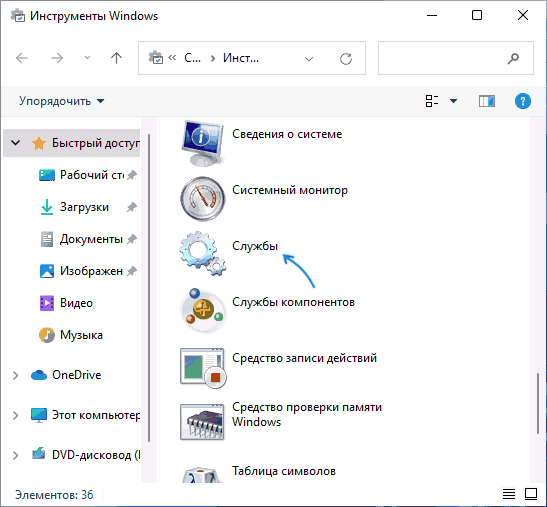The image size is (547, 507).
Task: Click the Элементов: 36 status text
Action: [54, 495]
